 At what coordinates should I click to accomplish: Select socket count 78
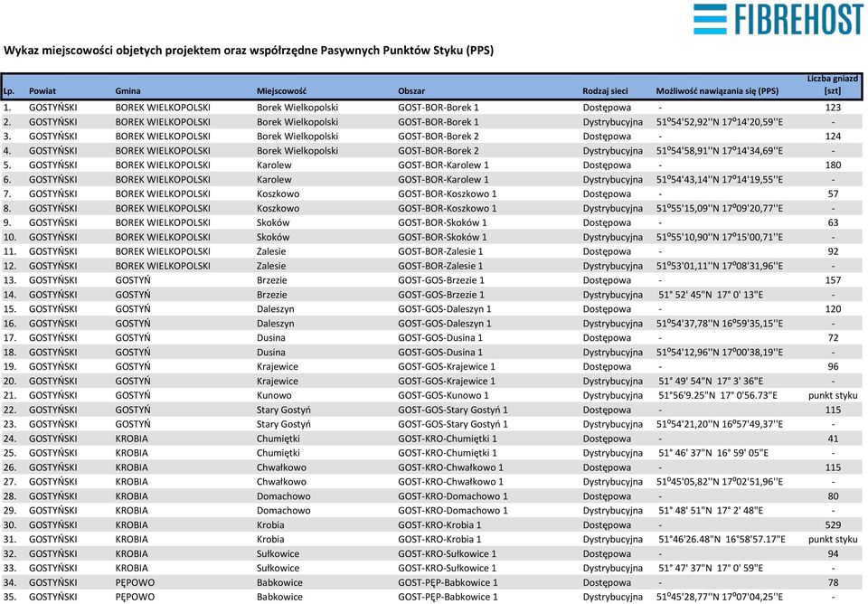[833, 582]
